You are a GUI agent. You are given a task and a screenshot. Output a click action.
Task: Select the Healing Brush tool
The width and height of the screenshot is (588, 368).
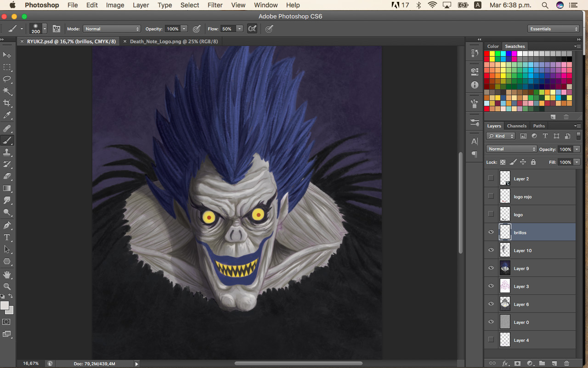point(7,128)
